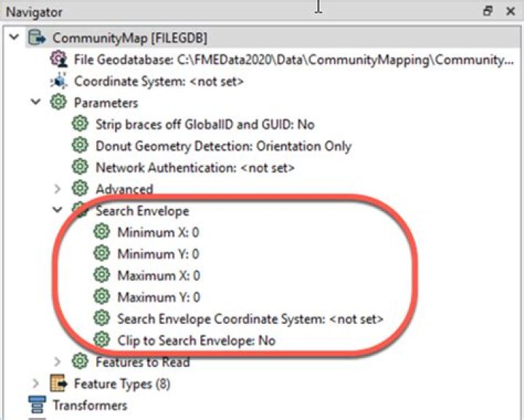The width and height of the screenshot is (524, 420).
Task: Click gear icon beside Strip braces parameter
Action: [80, 124]
